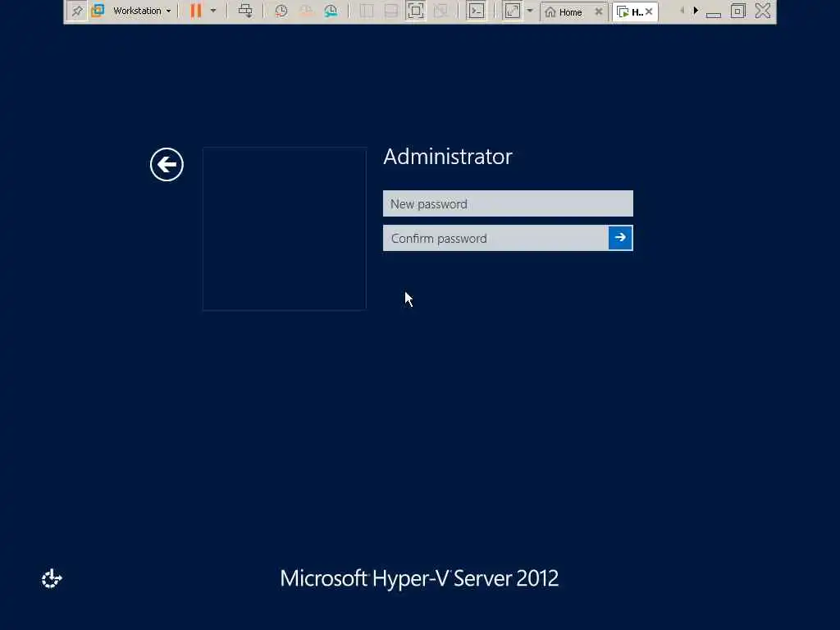840x630 pixels.
Task: Focus the Confirm password field
Action: point(495,238)
